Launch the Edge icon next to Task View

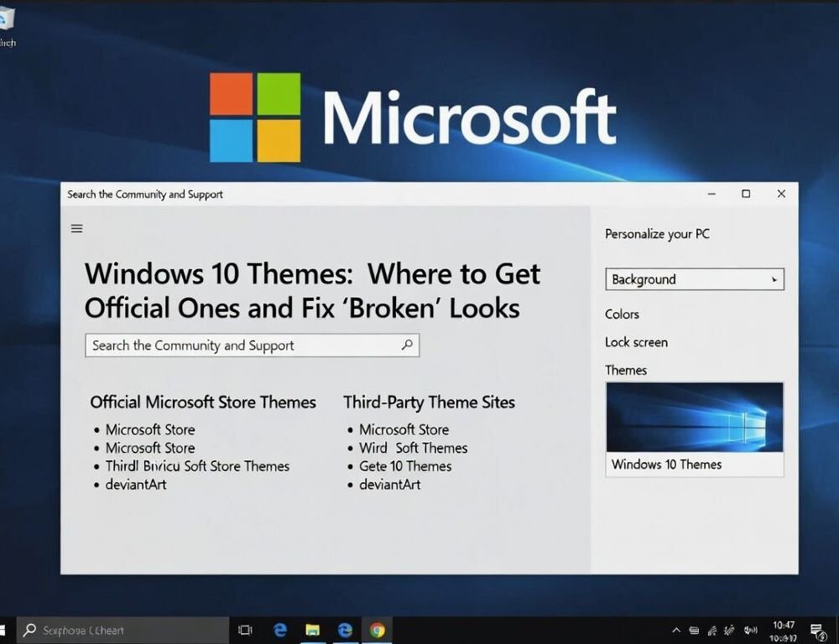click(x=280, y=630)
